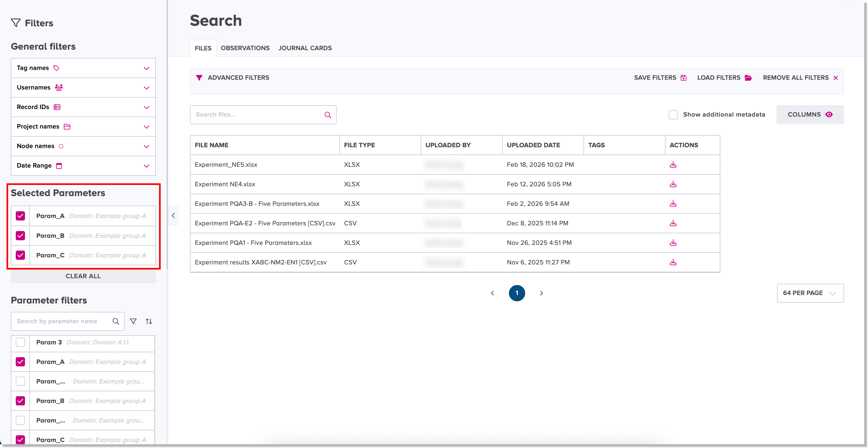
Task: Download Experiment PQA-E2 CSV file
Action: pyautogui.click(x=673, y=223)
